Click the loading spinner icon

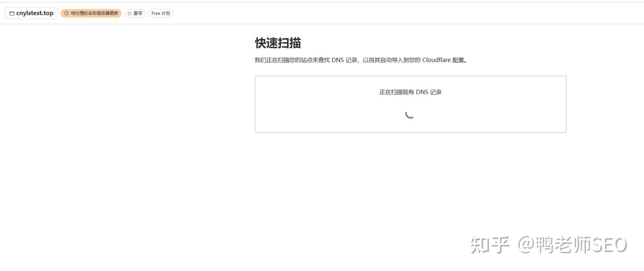pos(409,114)
